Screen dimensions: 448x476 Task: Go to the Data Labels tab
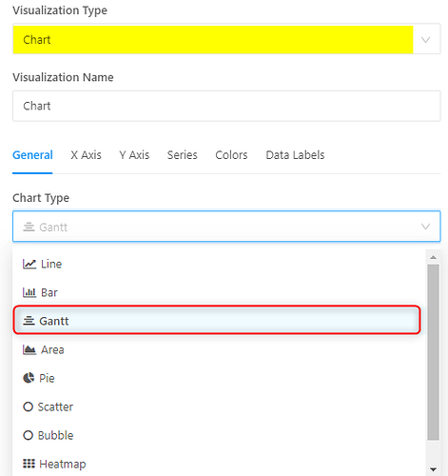295,155
